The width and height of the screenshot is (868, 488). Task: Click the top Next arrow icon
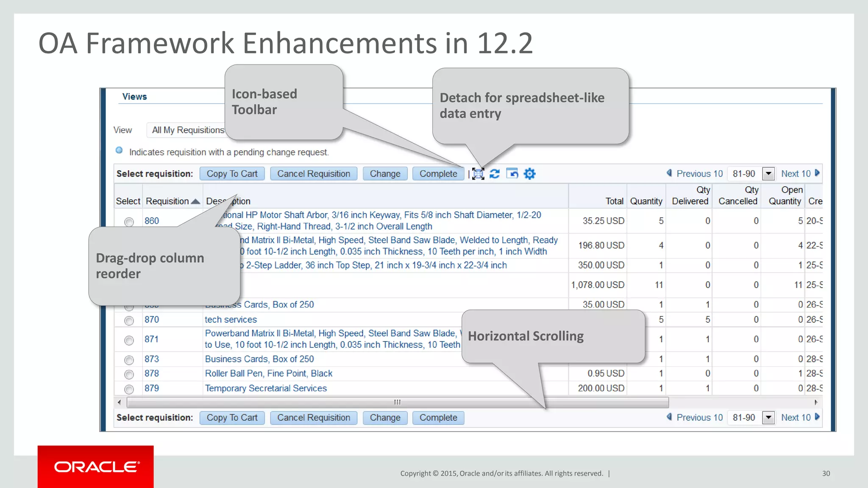817,173
